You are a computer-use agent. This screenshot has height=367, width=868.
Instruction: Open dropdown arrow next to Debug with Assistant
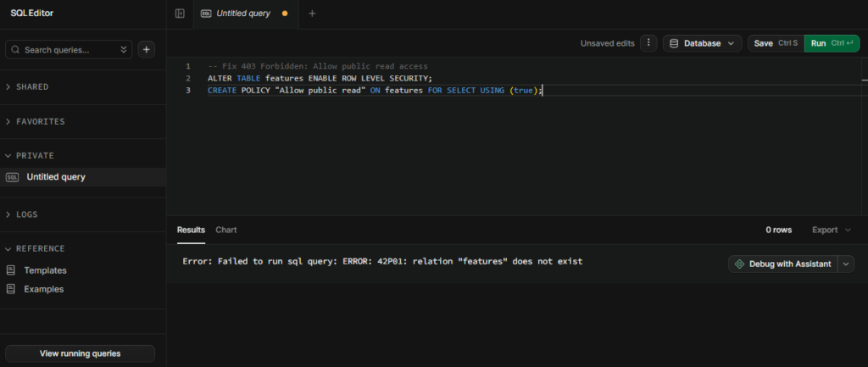[846, 264]
